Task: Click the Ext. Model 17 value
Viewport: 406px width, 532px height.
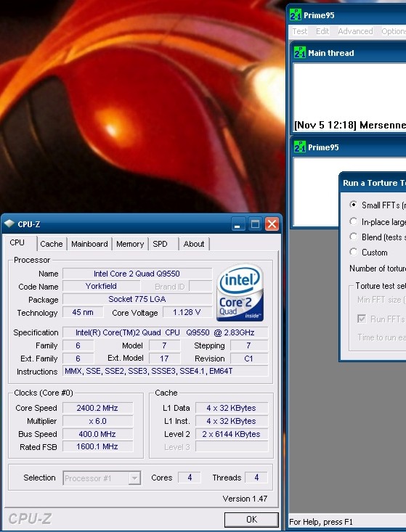Action: [165, 359]
